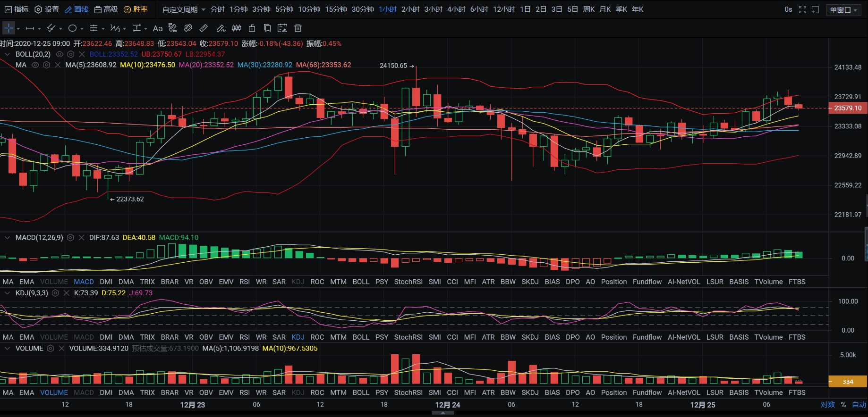Image resolution: width=868 pixels, height=417 pixels.
Task: Switch timeframe to 4小时
Action: coord(456,9)
